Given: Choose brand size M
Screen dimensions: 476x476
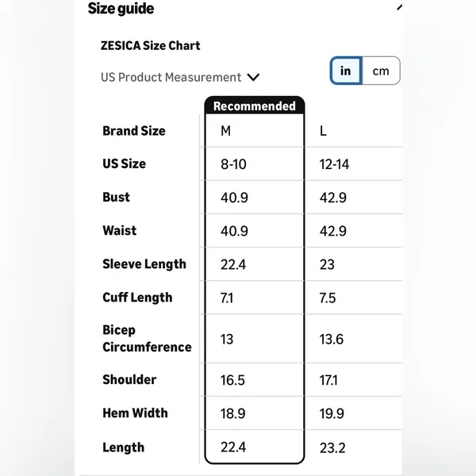Looking at the screenshot, I should tap(225, 131).
